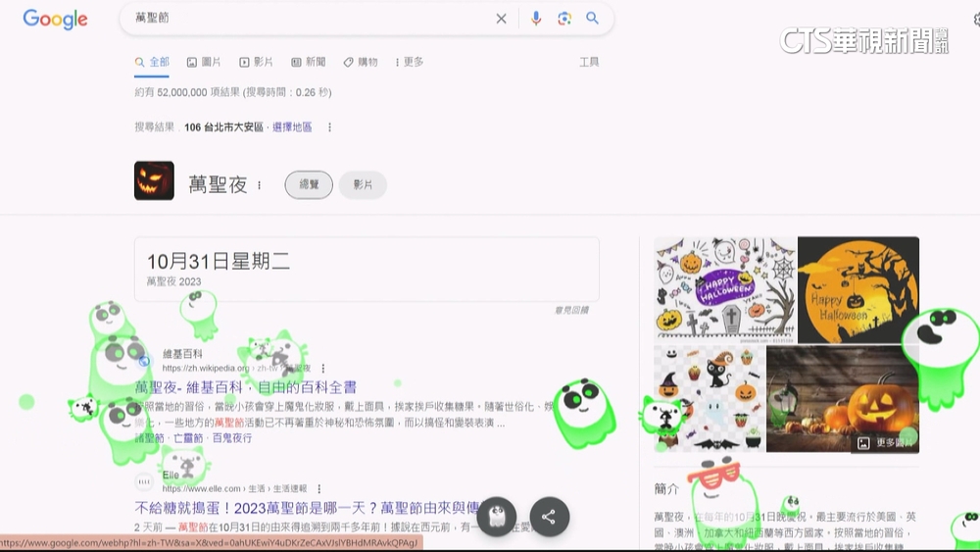Click 更多圖片 on the pumpkin photo

click(x=886, y=442)
